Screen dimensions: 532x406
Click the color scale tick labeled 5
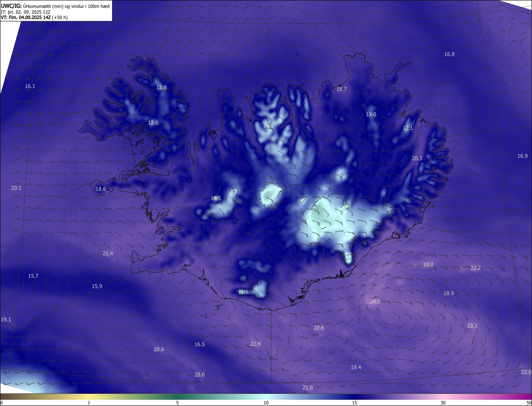pyautogui.click(x=177, y=403)
